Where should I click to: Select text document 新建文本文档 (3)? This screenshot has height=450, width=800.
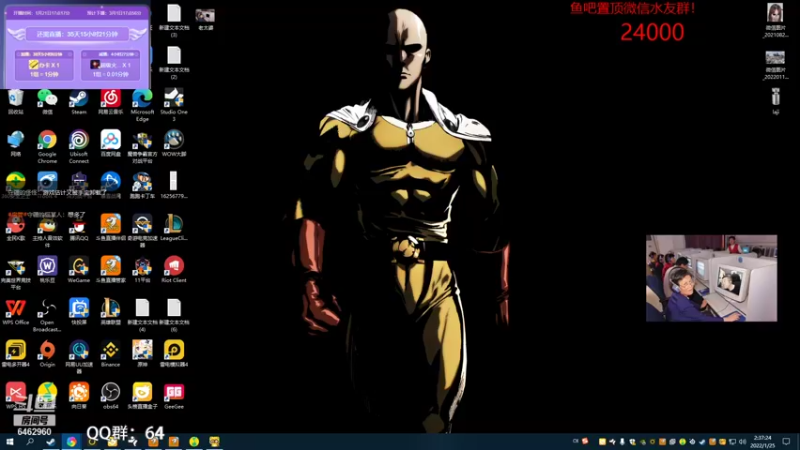click(x=174, y=21)
